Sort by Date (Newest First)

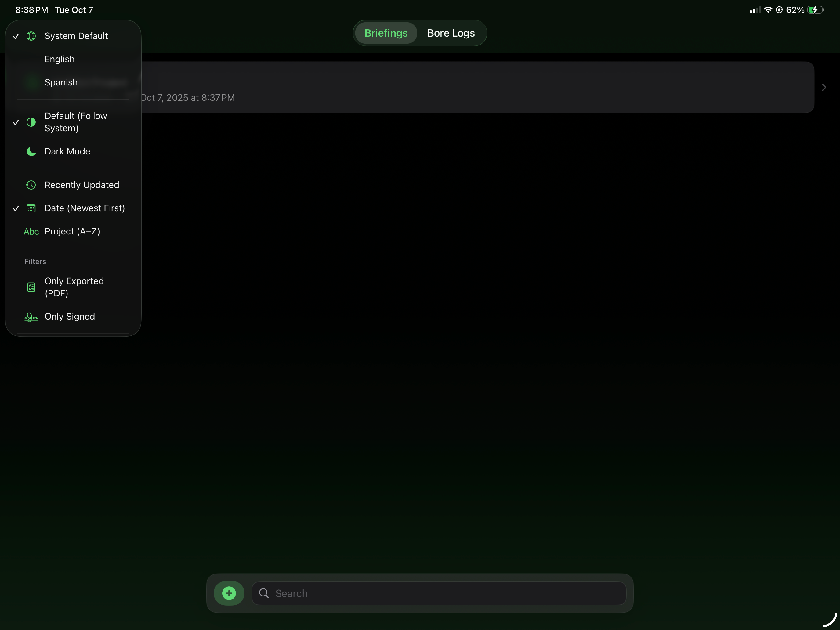click(x=73, y=208)
